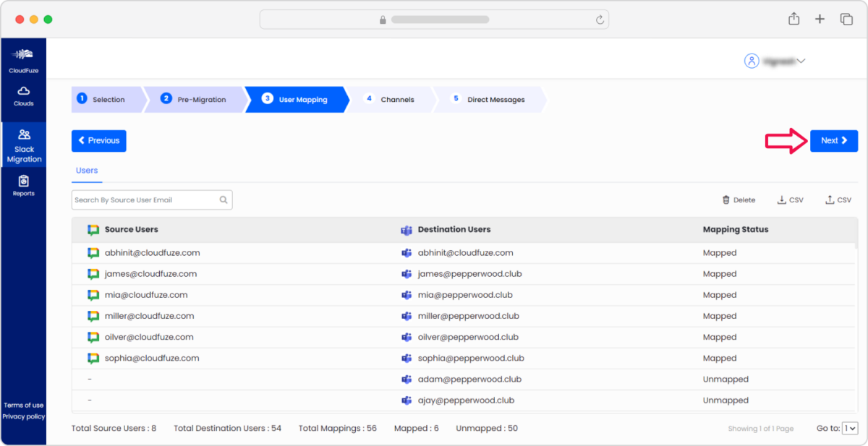Select Slack Migration in the sidebar

pyautogui.click(x=24, y=145)
